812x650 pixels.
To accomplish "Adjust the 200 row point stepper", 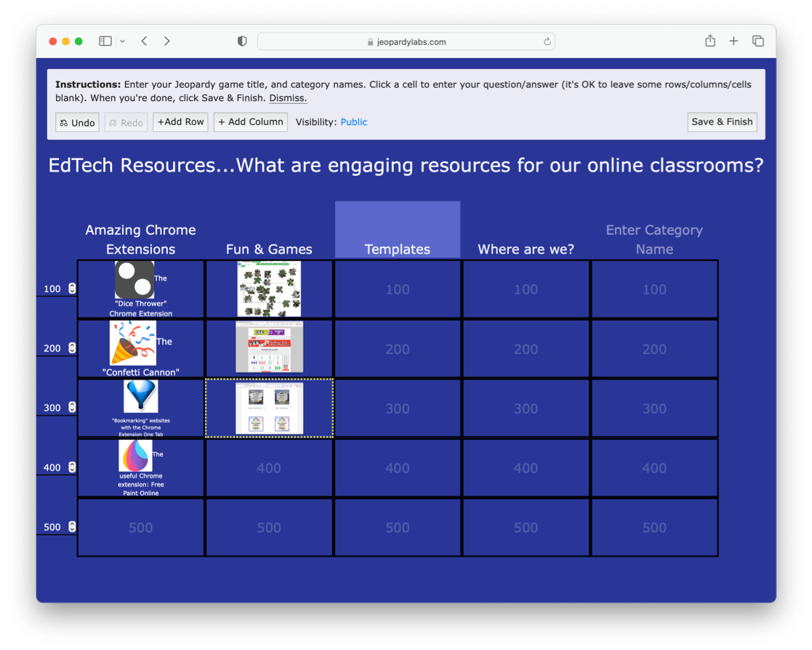I will click(72, 348).
